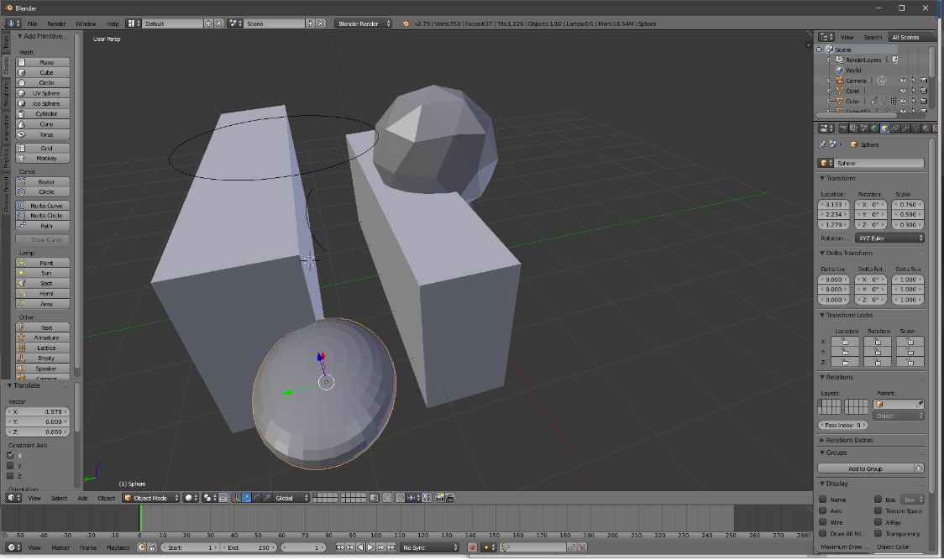Open the Object properties tab icon
The width and height of the screenshot is (944, 560).
884,128
